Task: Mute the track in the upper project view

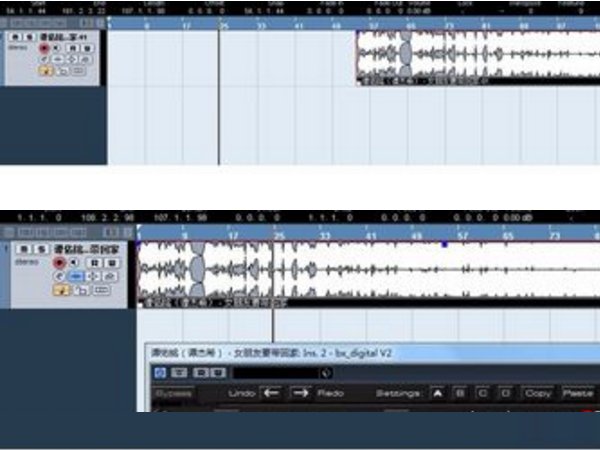Action: (x=15, y=37)
